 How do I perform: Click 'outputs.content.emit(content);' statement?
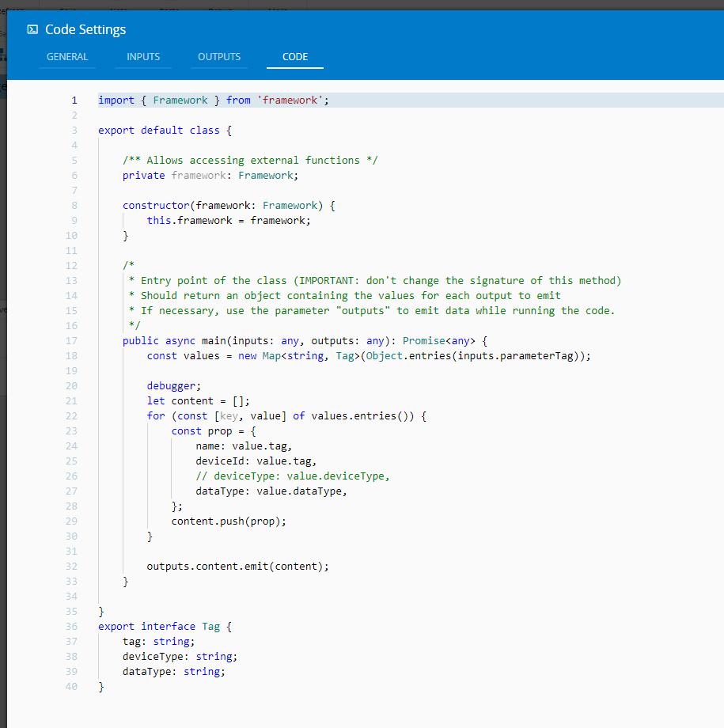238,567
